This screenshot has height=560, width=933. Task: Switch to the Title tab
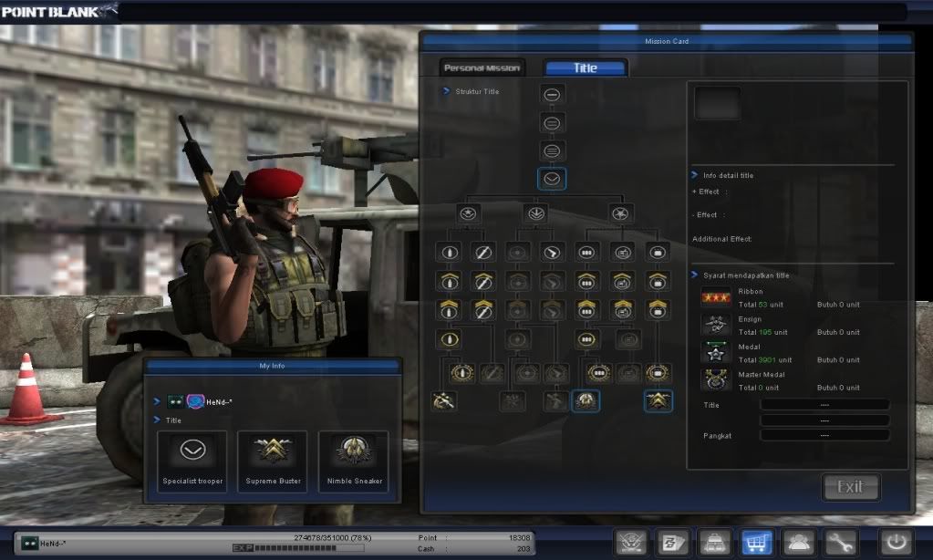click(585, 67)
